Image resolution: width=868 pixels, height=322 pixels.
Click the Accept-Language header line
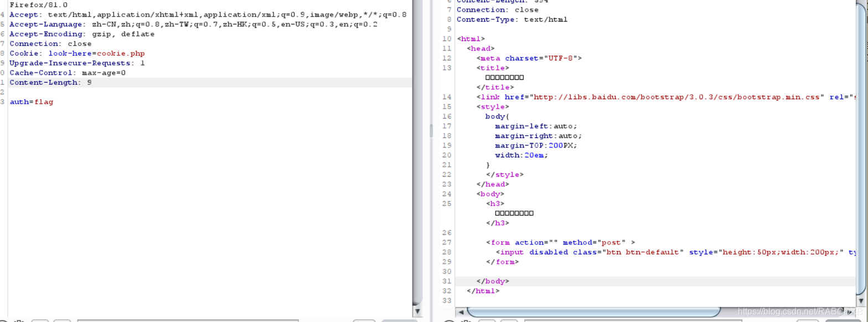click(194, 24)
